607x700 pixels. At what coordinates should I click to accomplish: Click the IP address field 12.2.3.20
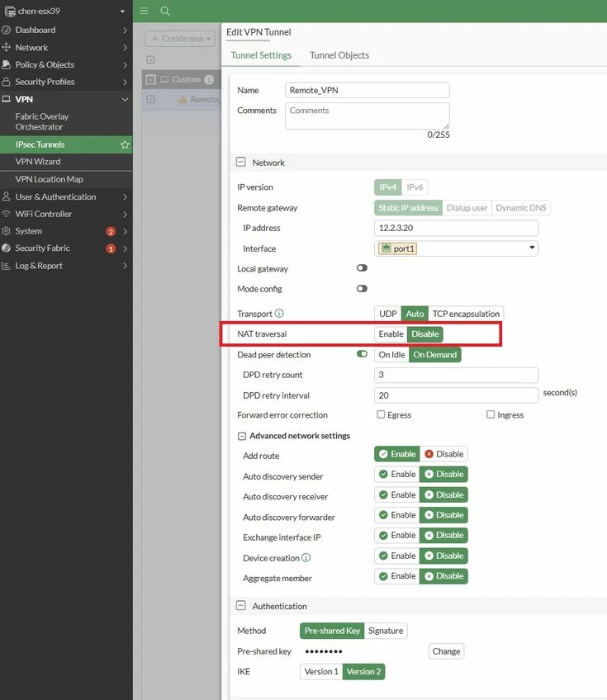(456, 228)
